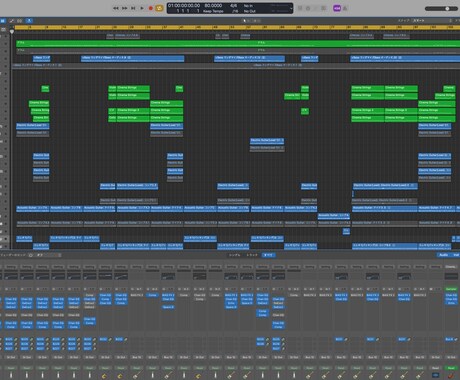Click the highlighted blue catch-playhead button
Screen dimensions: 460x380
point(29,21)
